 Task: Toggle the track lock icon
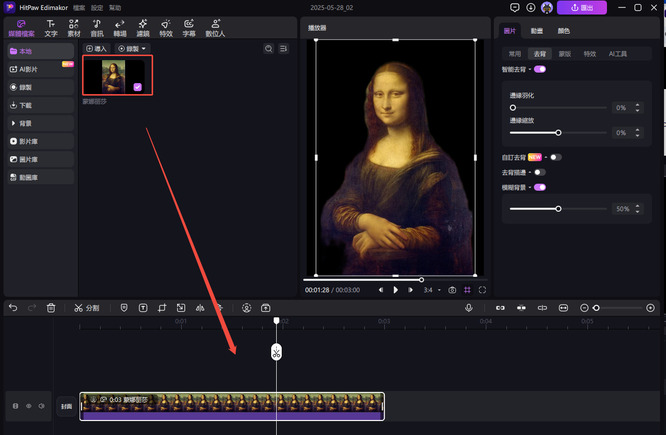pyautogui.click(x=16, y=406)
